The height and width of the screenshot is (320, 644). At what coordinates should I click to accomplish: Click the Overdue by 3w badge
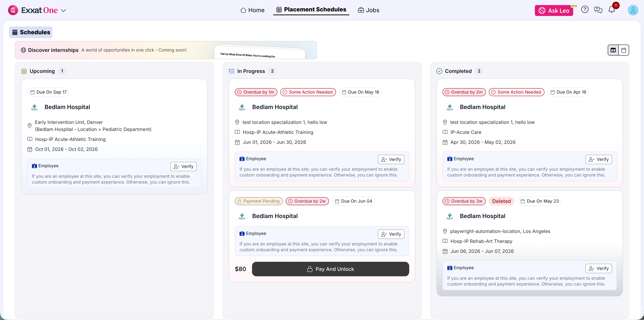(x=464, y=201)
